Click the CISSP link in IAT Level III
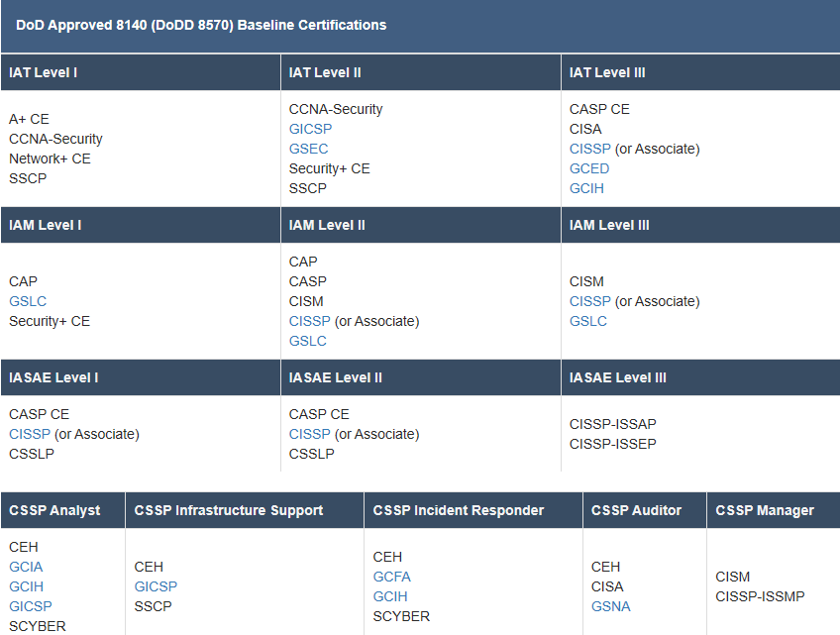Image resolution: width=840 pixels, height=635 pixels. pyautogui.click(x=589, y=149)
